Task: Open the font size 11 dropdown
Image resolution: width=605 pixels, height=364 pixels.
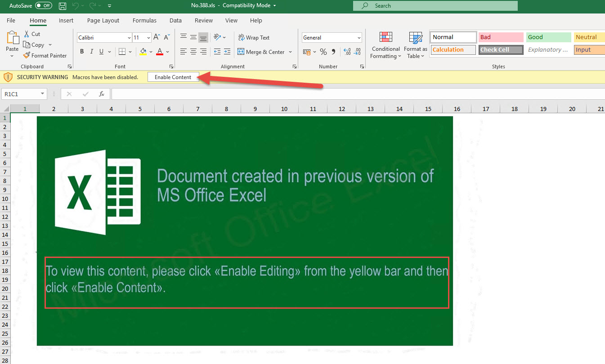Action: 148,38
